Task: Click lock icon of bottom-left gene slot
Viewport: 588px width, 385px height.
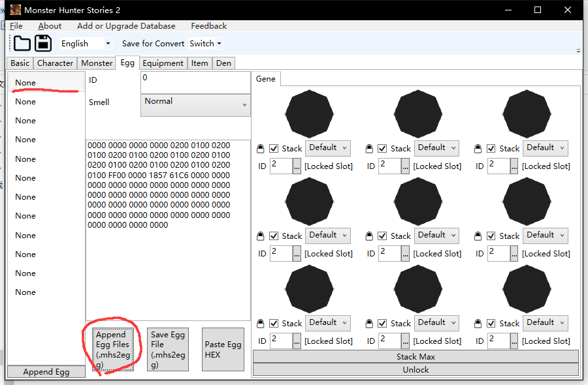Action: pos(260,323)
